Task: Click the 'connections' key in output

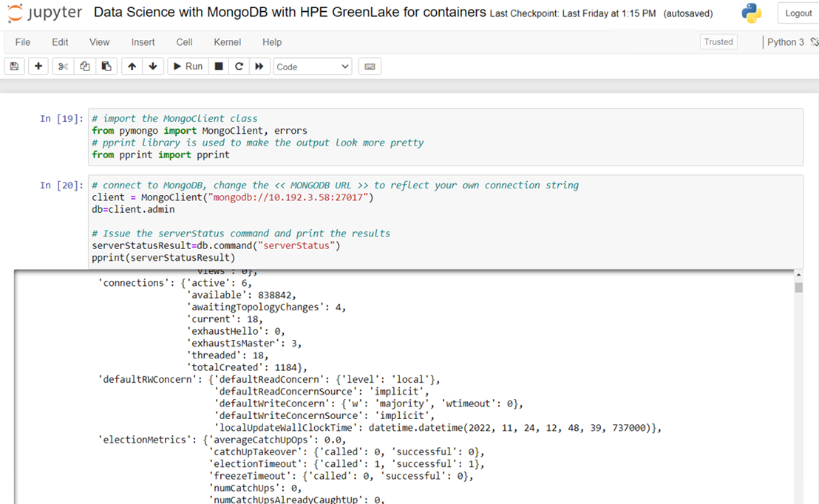Action: click(133, 283)
